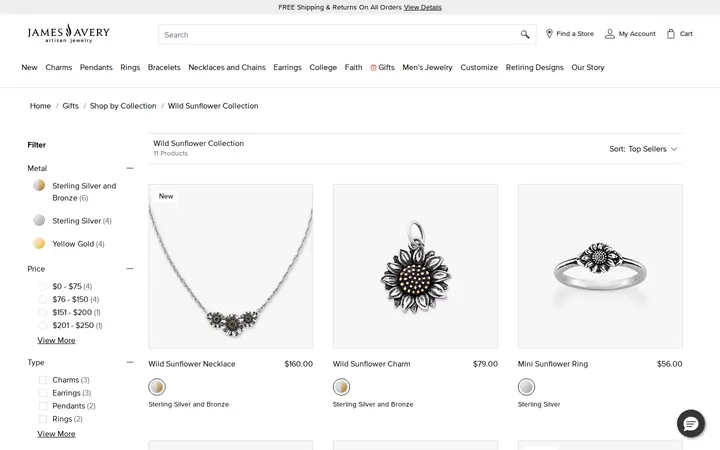The height and width of the screenshot is (450, 720).
Task: Open the Retiring Designs menu
Action: [534, 68]
